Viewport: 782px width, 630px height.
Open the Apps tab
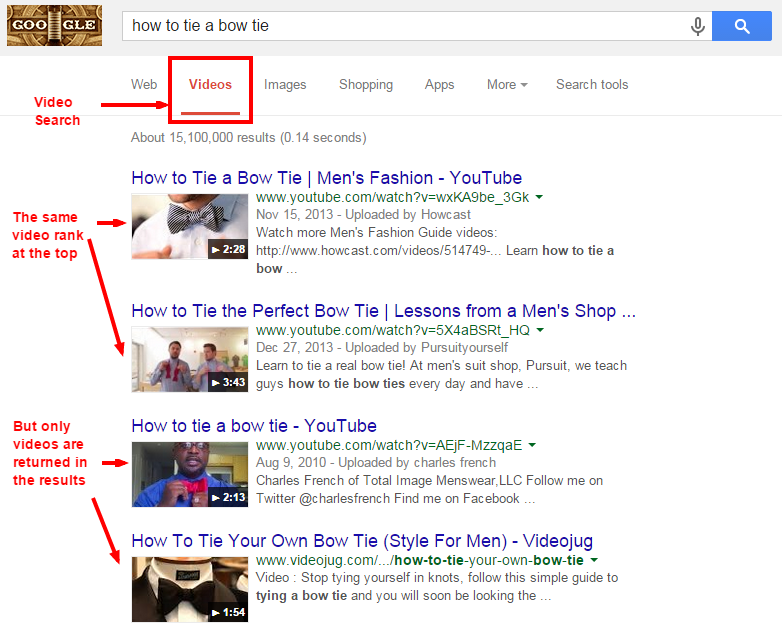[x=439, y=85]
